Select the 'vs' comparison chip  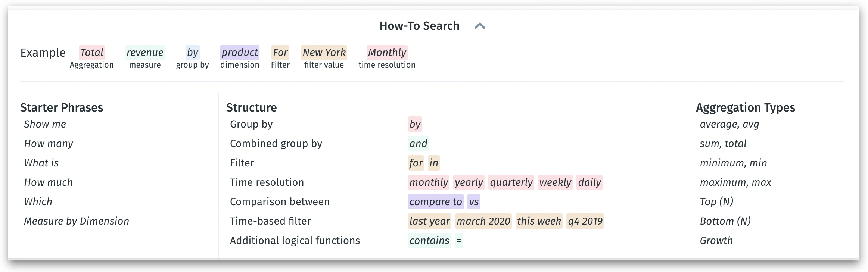474,202
